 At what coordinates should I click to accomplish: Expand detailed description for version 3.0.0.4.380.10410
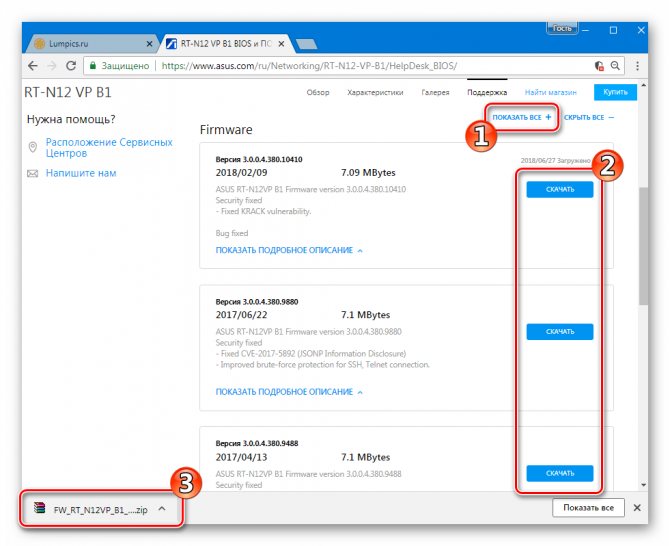point(289,250)
